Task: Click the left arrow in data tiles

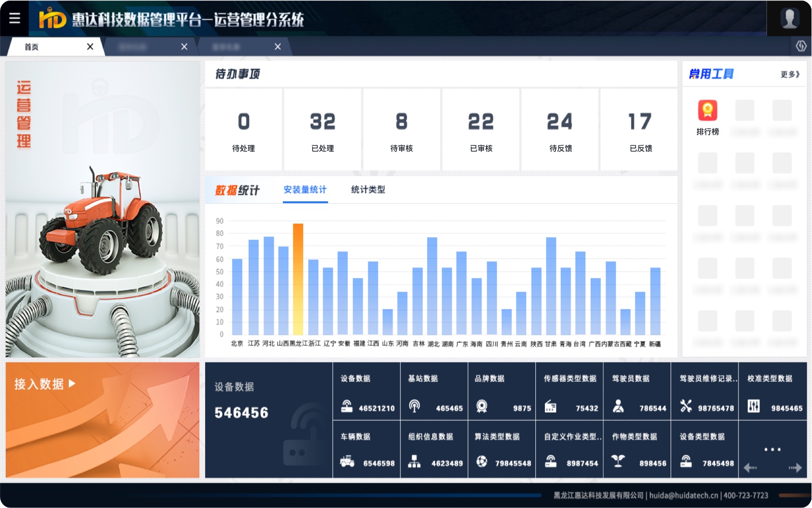Action: pos(750,467)
